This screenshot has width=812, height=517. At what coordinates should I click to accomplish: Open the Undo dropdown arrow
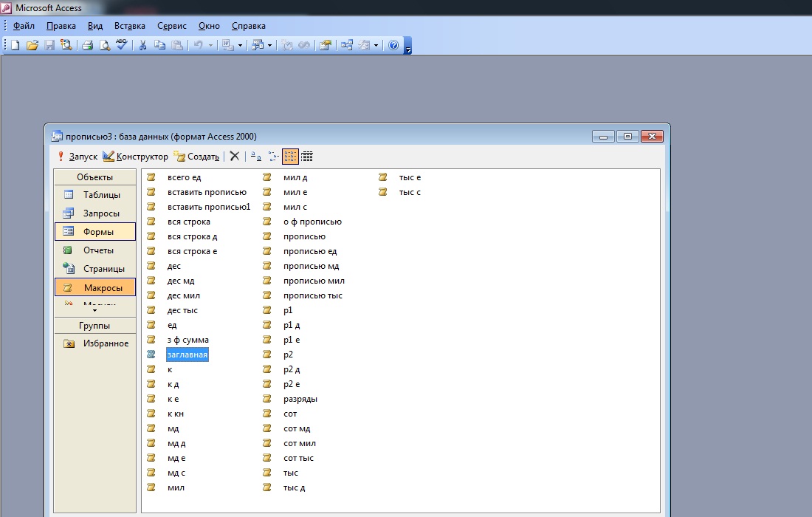211,46
